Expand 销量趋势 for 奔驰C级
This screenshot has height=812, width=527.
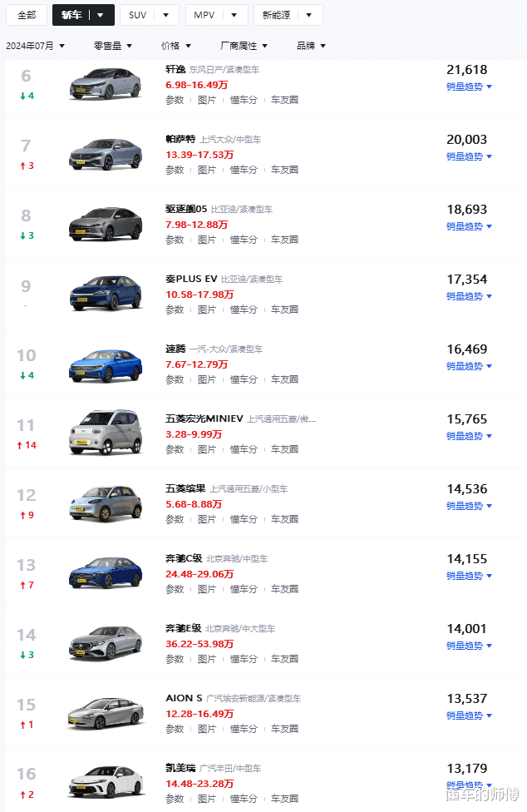pos(469,576)
